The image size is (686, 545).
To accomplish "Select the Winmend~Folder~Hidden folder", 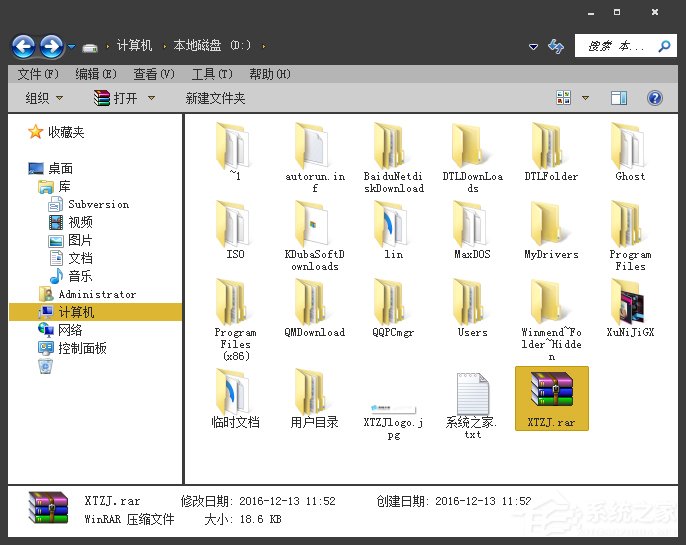I will 551,319.
